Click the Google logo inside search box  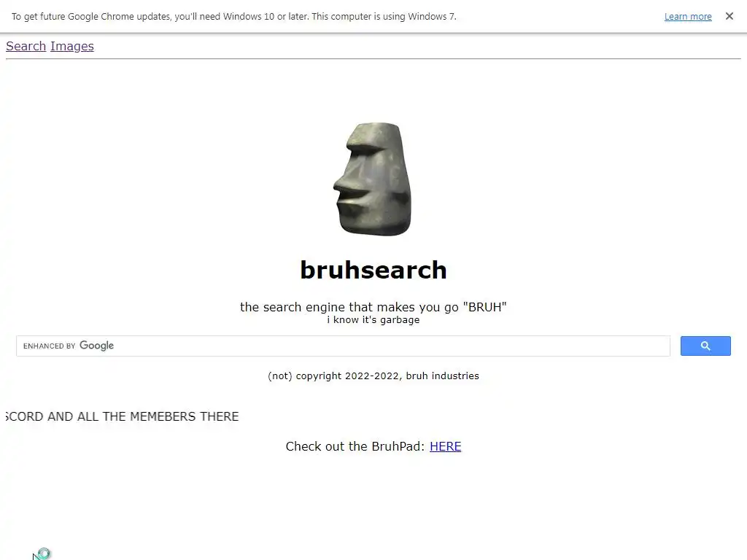[97, 346]
